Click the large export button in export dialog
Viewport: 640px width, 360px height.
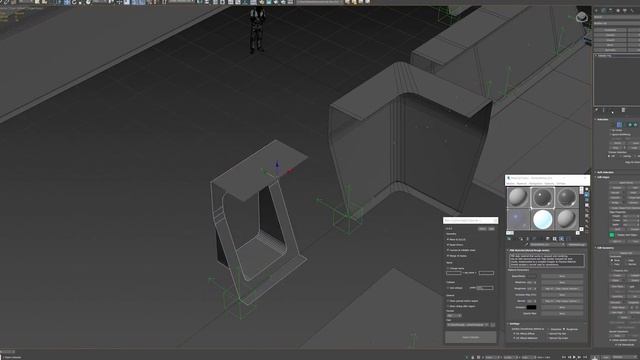pos(471,337)
